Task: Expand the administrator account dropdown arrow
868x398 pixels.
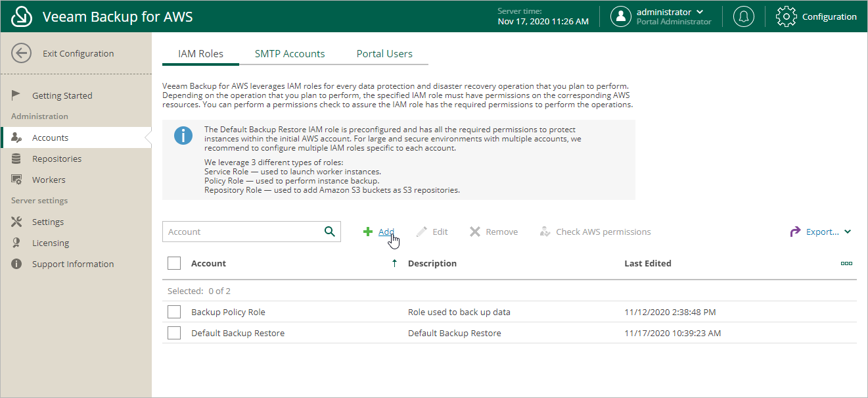Action: click(x=700, y=12)
